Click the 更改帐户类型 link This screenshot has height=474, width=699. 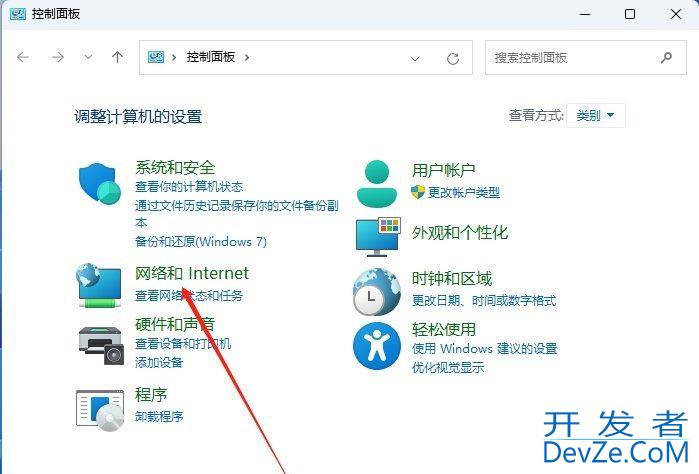464,192
